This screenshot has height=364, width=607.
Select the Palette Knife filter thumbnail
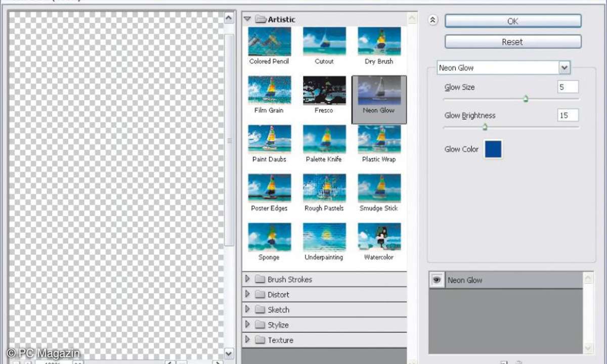tap(324, 140)
